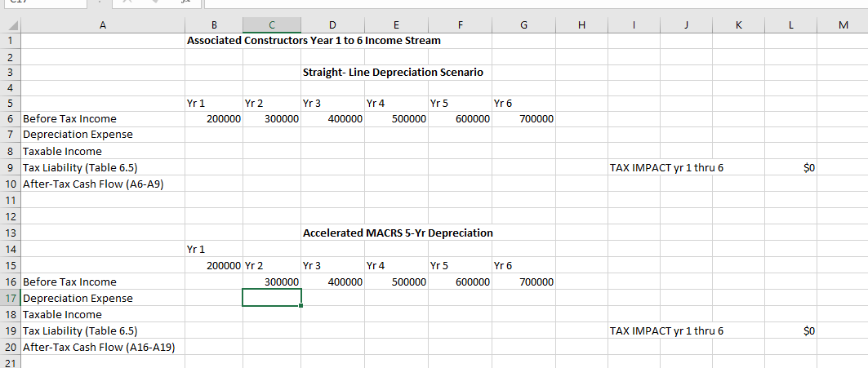Click 'Yr 2' label in row 5
The width and height of the screenshot is (868, 368).
(x=253, y=103)
